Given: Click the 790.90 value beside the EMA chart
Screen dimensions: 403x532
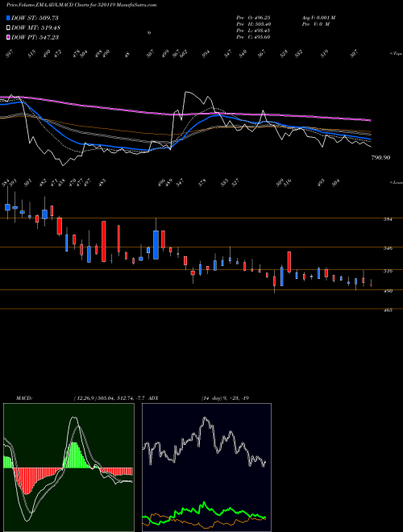Looking at the screenshot, I should coord(380,157).
